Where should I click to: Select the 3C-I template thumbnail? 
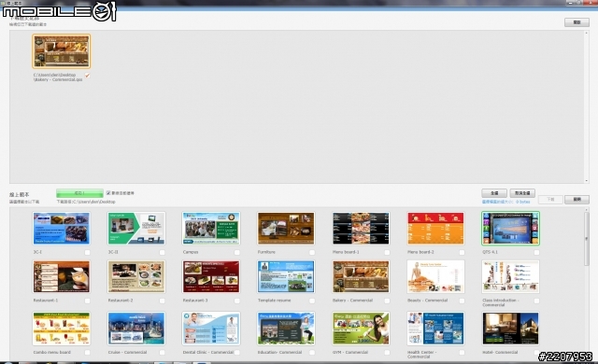pos(62,229)
